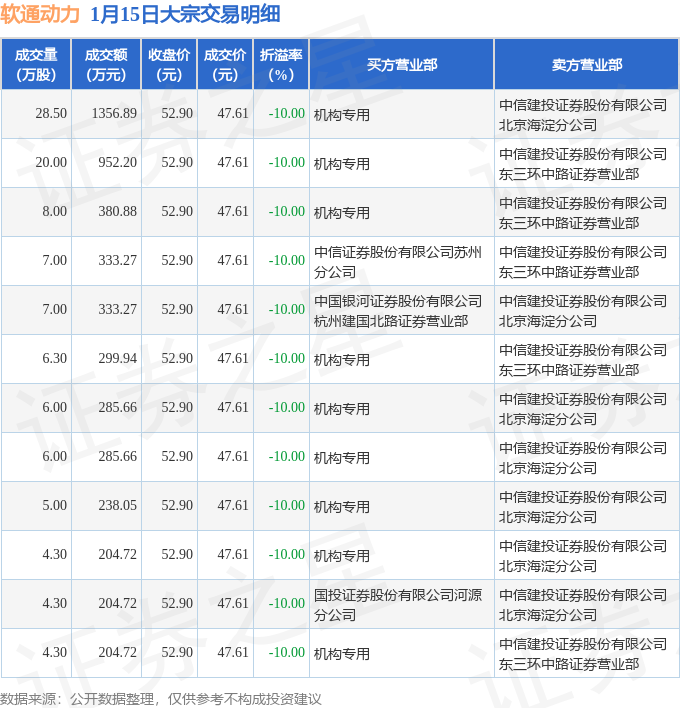Select the 成交额(万元) column header
This screenshot has height=708, width=680.
pyautogui.click(x=106, y=65)
